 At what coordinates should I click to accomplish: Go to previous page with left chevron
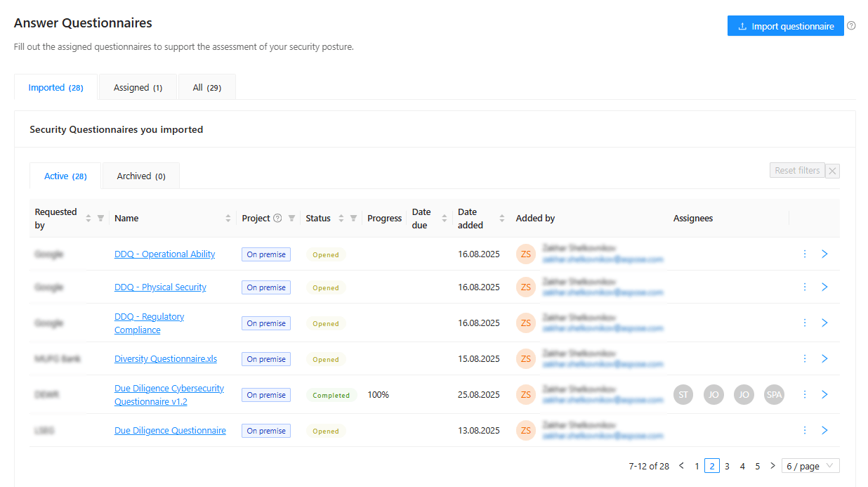681,466
